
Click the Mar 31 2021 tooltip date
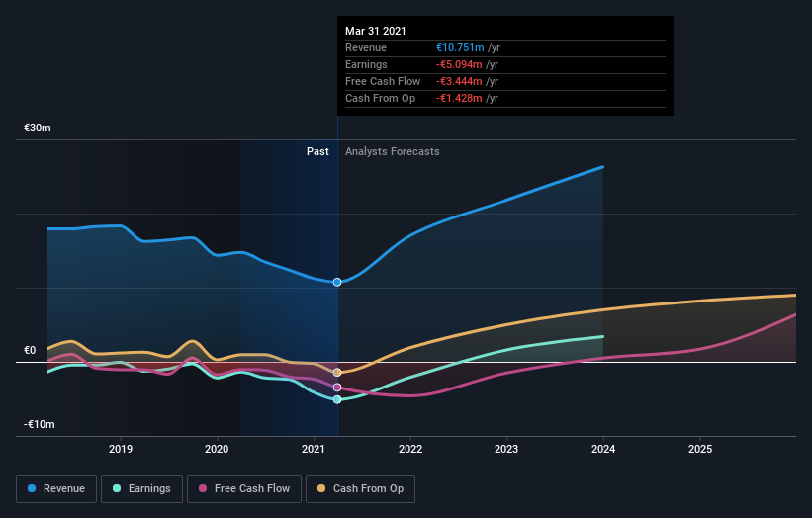(x=376, y=31)
